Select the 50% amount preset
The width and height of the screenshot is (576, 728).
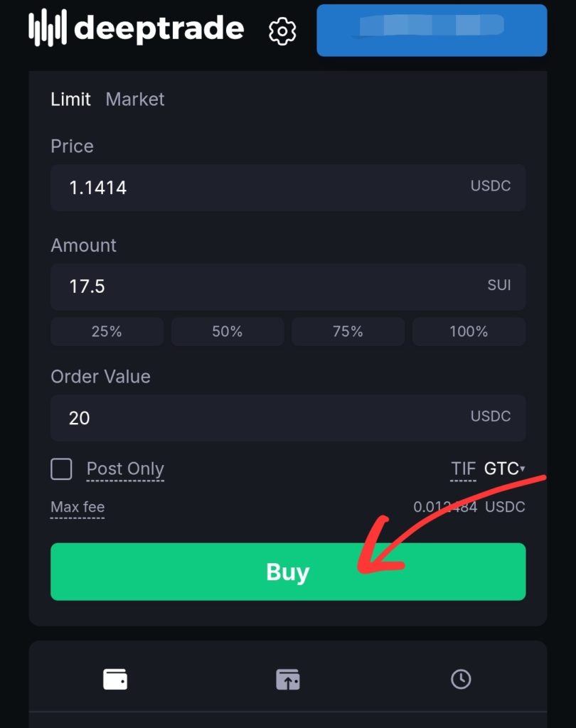228,331
